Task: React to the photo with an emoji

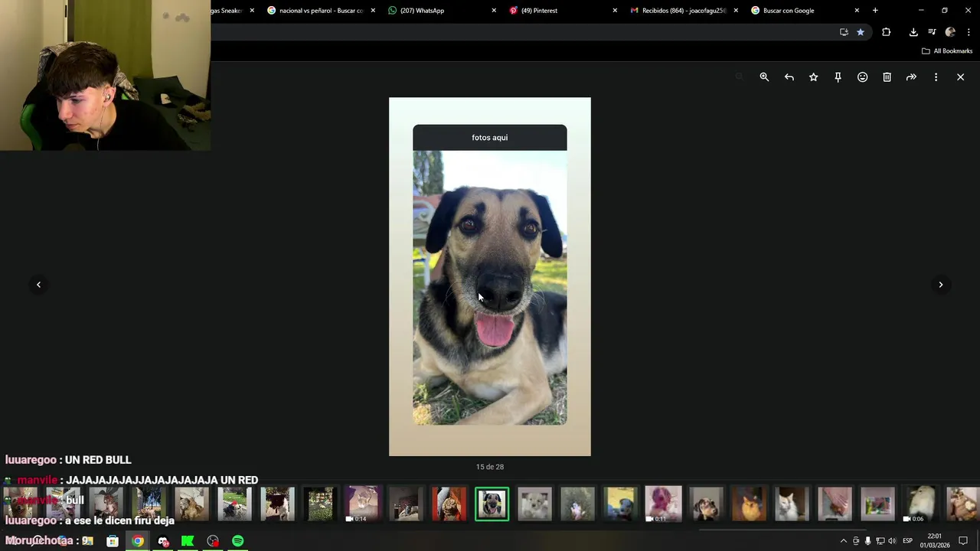Action: [862, 77]
